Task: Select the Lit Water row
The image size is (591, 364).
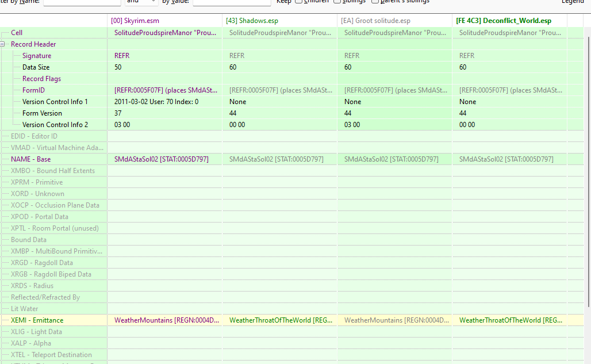Action: tap(292, 309)
